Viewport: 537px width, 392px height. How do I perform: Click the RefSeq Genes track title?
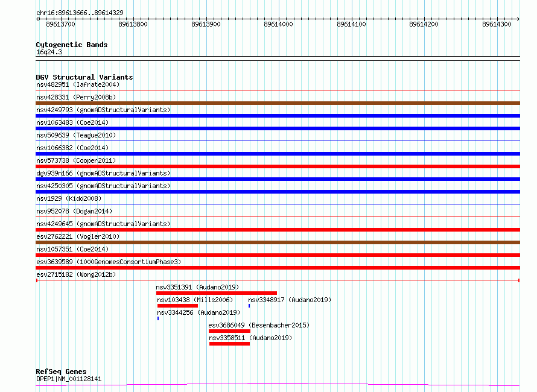click(61, 371)
